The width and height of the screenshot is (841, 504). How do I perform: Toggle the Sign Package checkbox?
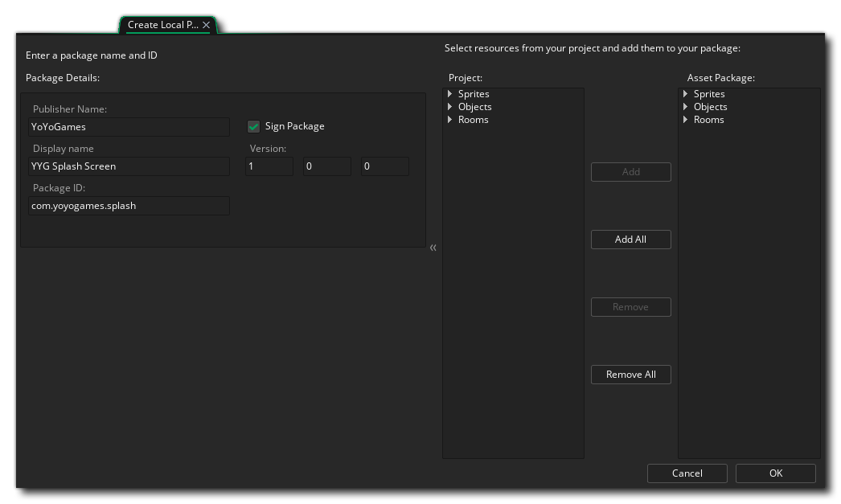pos(255,126)
